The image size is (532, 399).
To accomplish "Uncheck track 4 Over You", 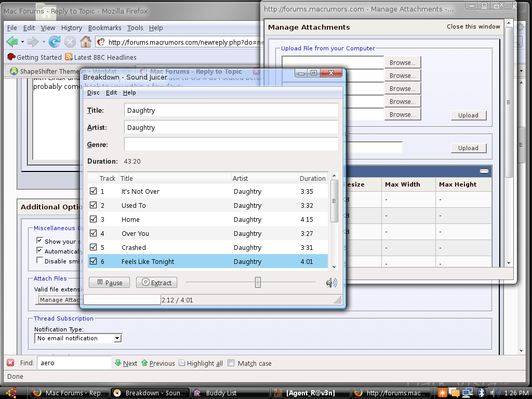I will tap(94, 233).
